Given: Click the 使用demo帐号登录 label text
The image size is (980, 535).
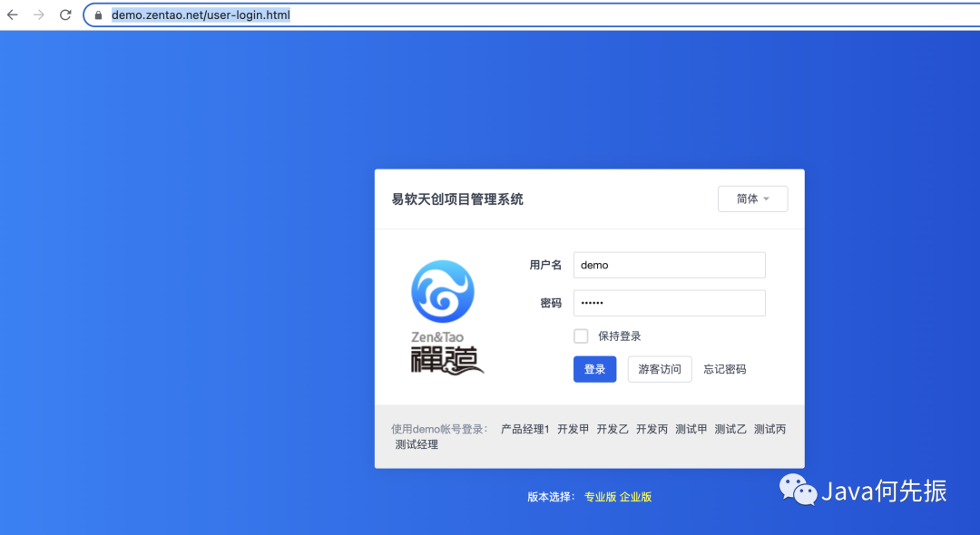Looking at the screenshot, I should (x=440, y=430).
